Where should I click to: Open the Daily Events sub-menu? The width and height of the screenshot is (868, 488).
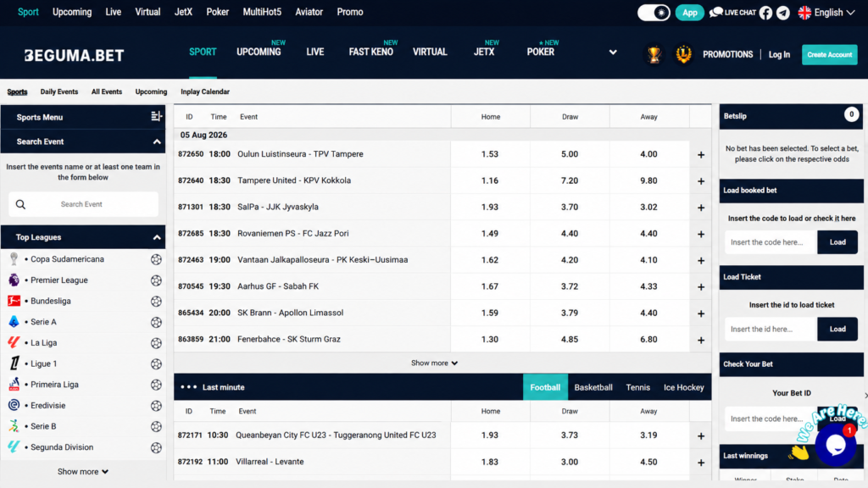pyautogui.click(x=59, y=91)
